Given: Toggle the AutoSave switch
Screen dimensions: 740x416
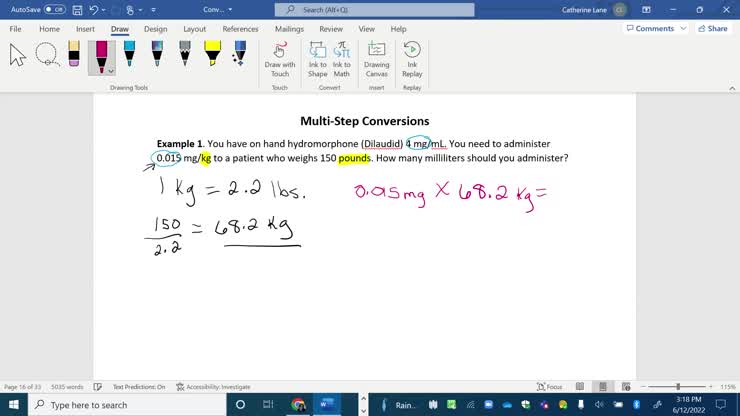Looking at the screenshot, I should click(54, 9).
